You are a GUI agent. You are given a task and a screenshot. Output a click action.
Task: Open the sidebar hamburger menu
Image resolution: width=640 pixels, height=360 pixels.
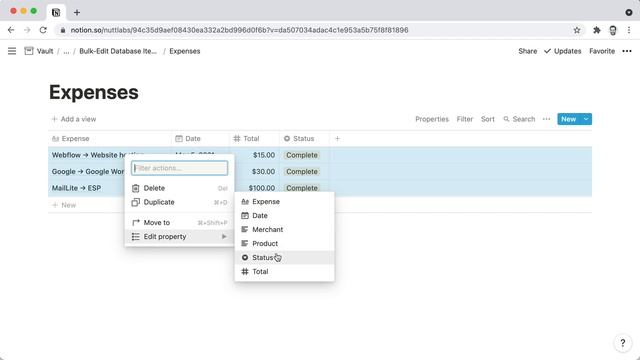point(12,51)
